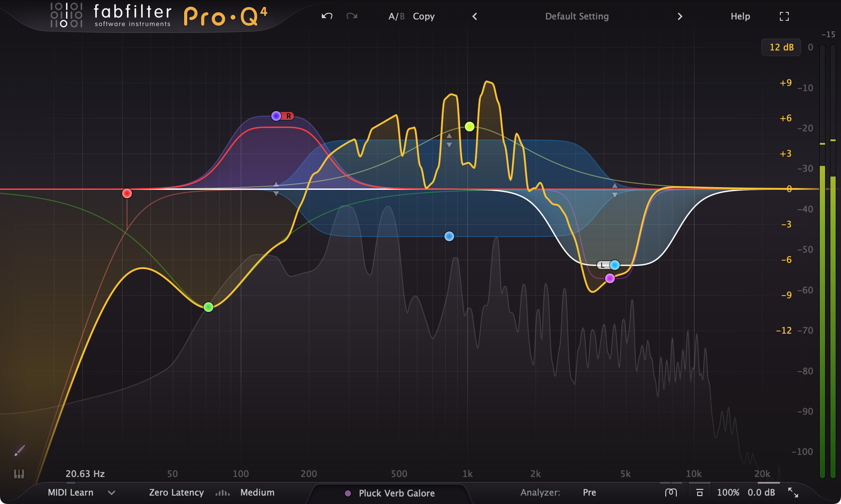Image resolution: width=841 pixels, height=504 pixels.
Task: Toggle fullscreen mode
Action: pyautogui.click(x=784, y=16)
